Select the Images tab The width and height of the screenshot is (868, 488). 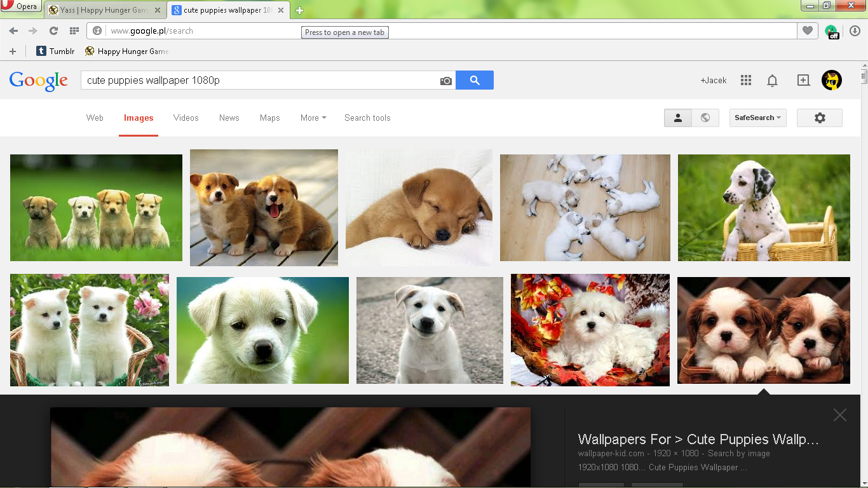[x=139, y=118]
